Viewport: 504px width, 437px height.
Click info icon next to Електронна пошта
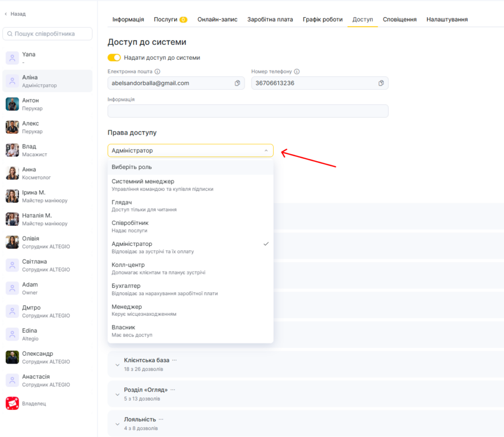coord(157,71)
